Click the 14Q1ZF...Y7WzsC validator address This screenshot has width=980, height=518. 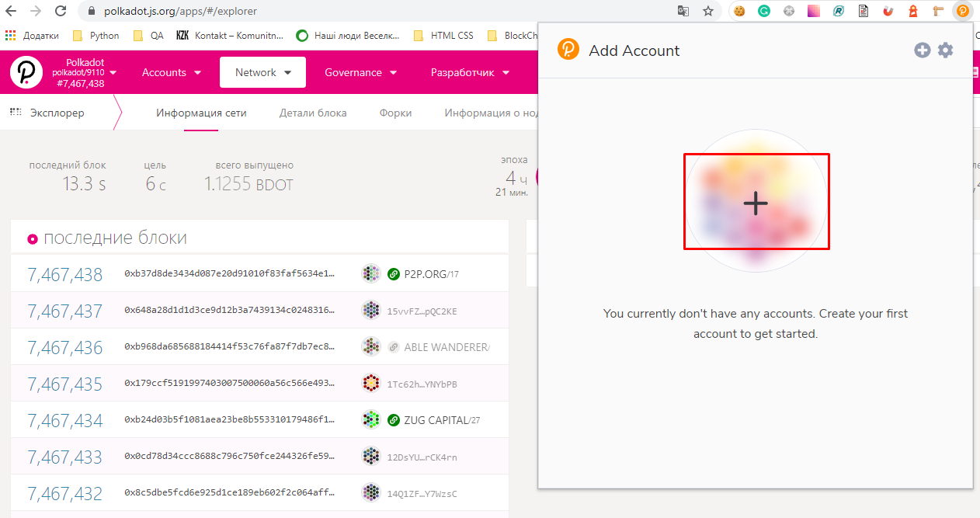coord(422,494)
